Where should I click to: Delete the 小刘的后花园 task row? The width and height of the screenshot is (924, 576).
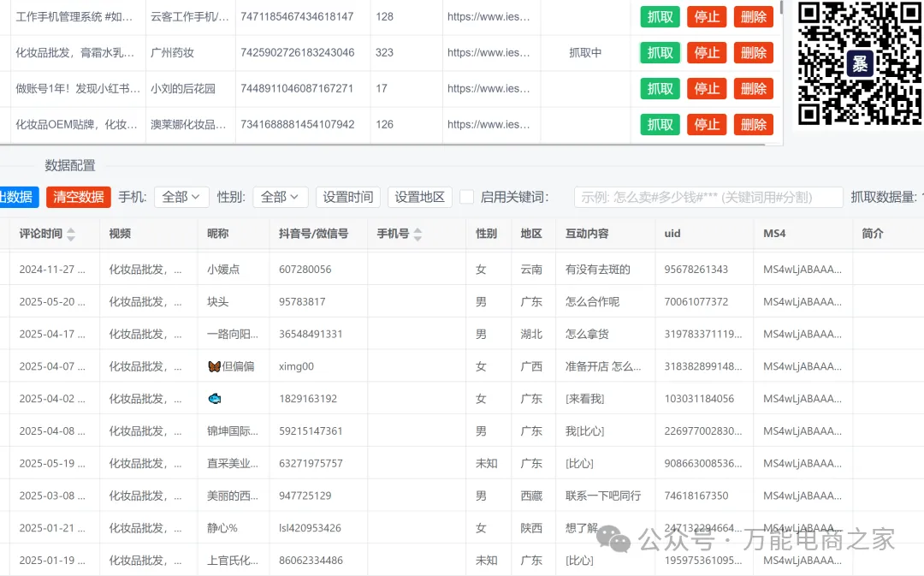tap(753, 88)
